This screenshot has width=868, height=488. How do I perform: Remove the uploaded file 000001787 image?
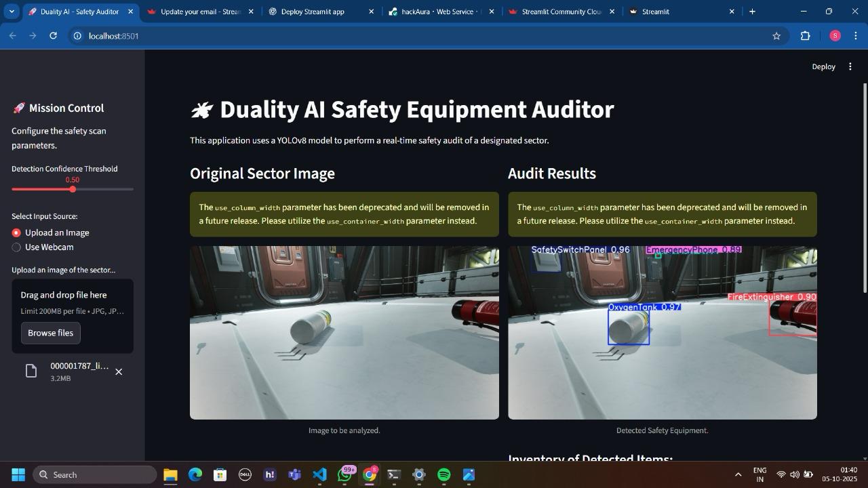[x=119, y=371]
